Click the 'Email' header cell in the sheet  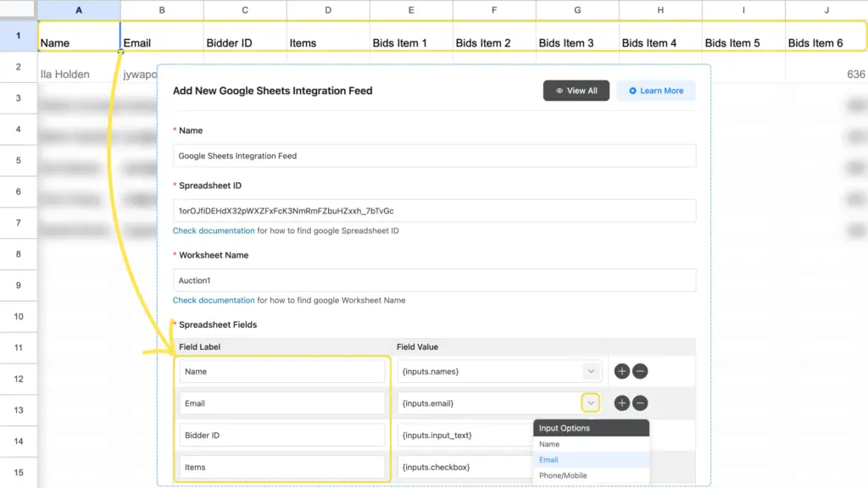[x=162, y=36]
